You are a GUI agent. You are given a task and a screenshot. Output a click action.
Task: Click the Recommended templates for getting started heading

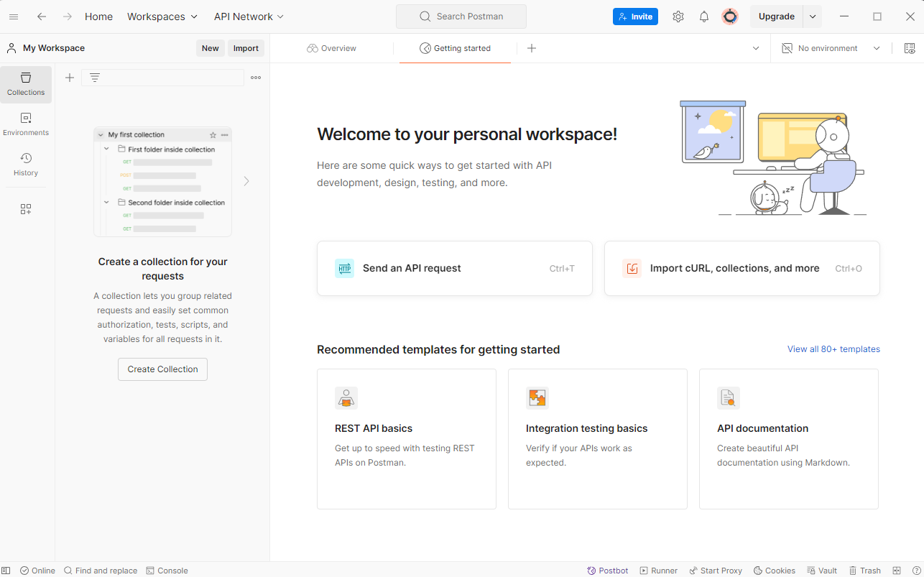pos(438,350)
